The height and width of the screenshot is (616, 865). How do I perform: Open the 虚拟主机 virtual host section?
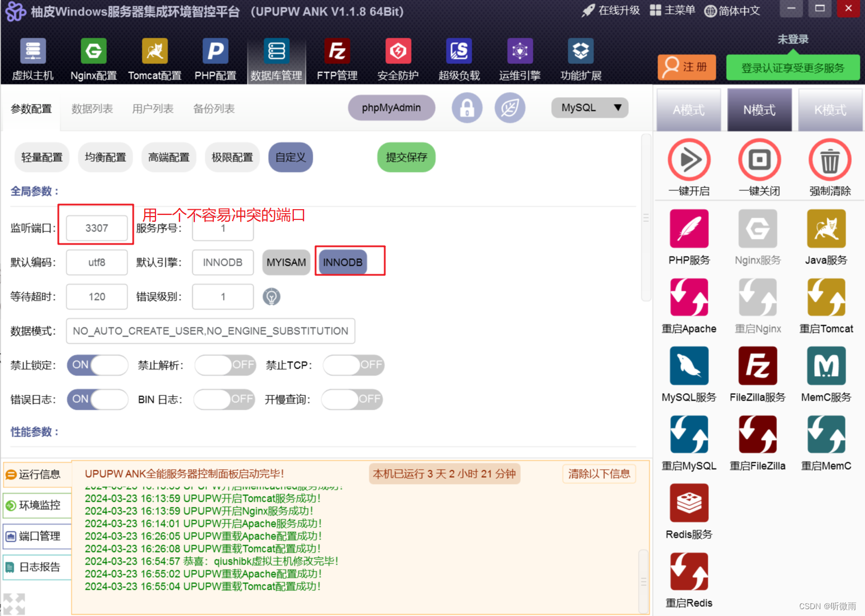pos(33,59)
